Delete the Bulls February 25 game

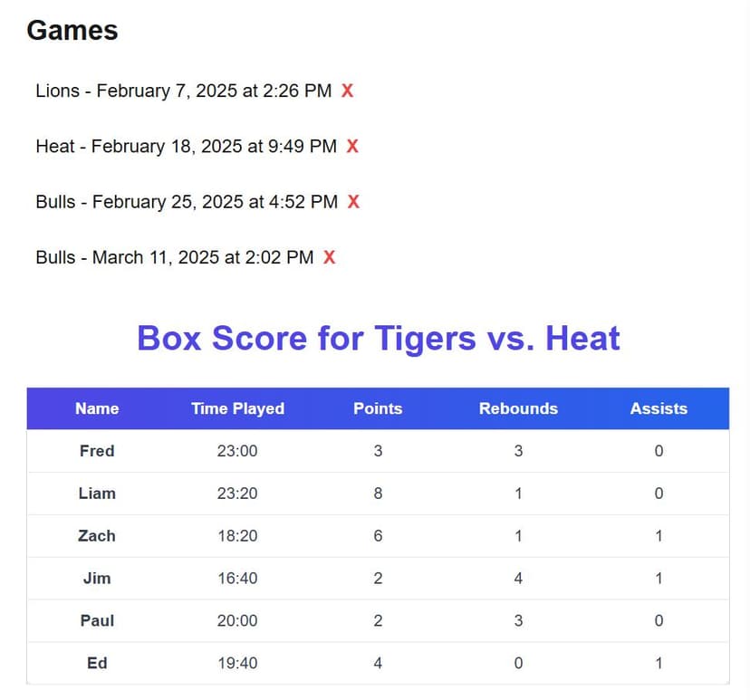pos(353,202)
